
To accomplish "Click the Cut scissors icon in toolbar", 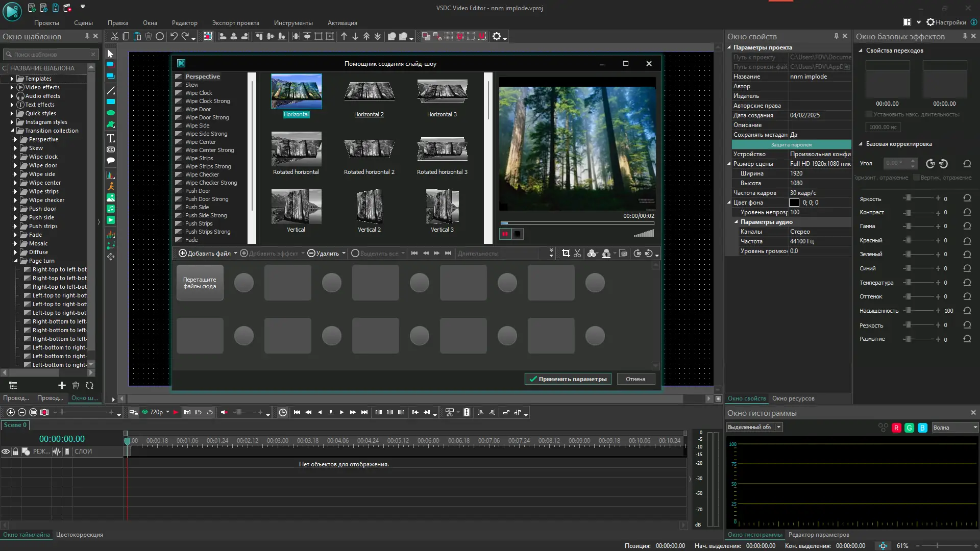I will coord(115,36).
